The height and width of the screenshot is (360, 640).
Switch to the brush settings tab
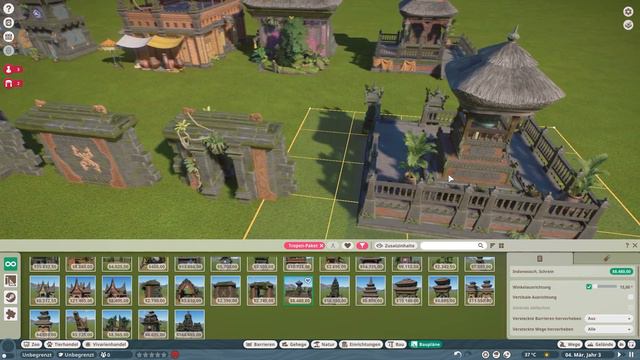(x=606, y=258)
